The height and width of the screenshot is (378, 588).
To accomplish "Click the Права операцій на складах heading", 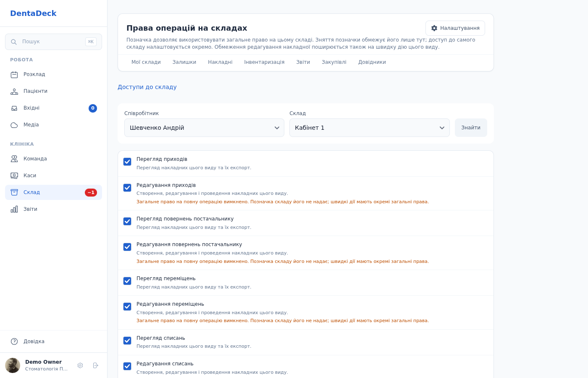I will tap(187, 28).
